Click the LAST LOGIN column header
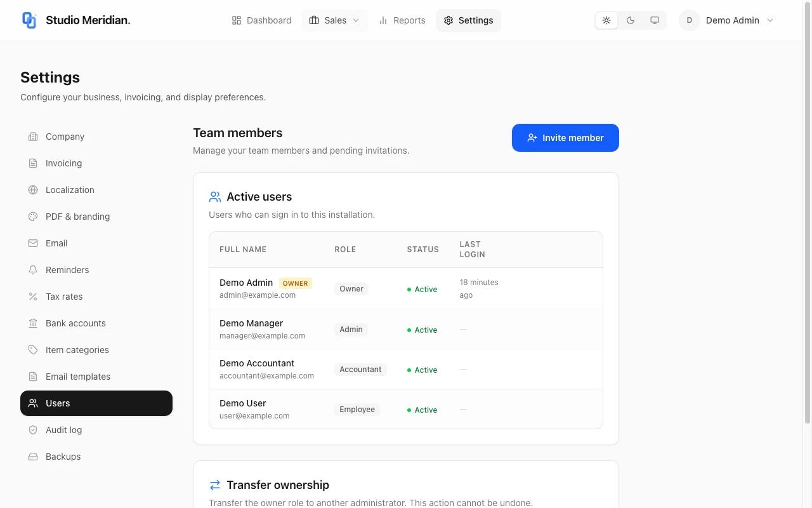812x508 pixels. (472, 250)
